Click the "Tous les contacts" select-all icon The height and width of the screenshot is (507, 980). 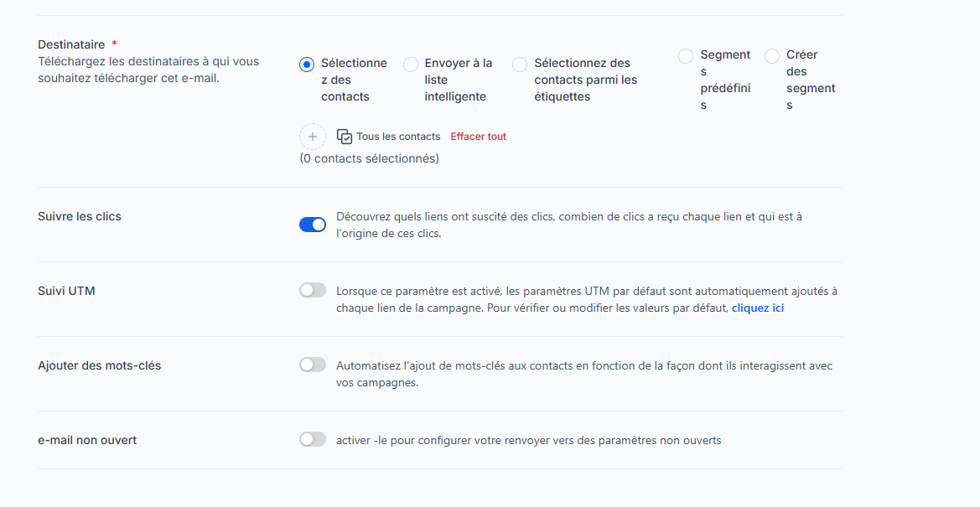tap(344, 137)
